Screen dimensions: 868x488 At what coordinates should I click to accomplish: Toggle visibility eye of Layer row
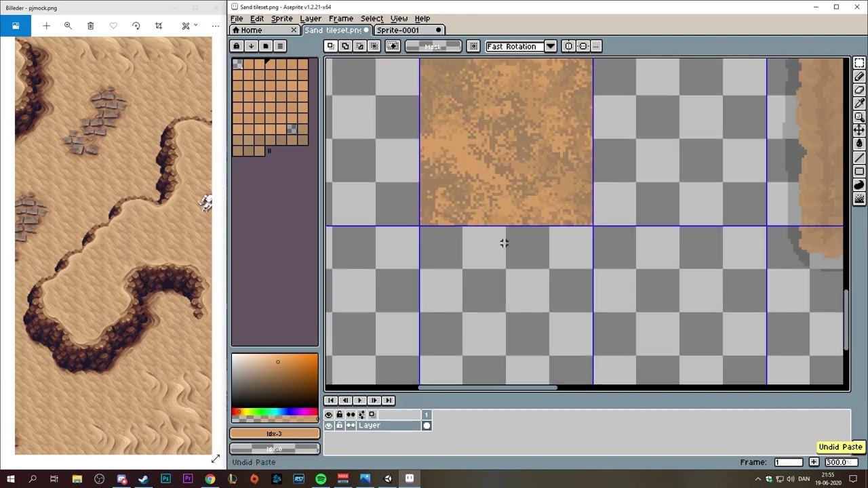(329, 425)
